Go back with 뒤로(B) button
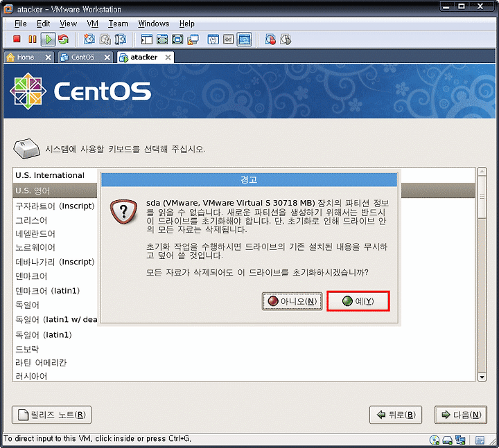 coord(396,415)
